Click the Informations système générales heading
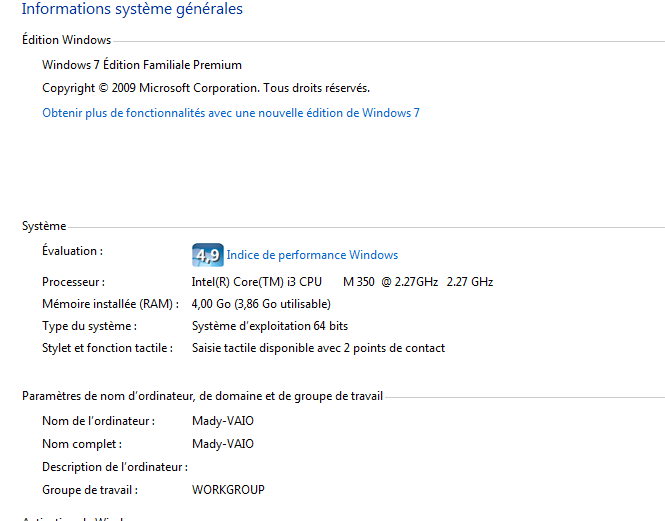 [x=132, y=10]
